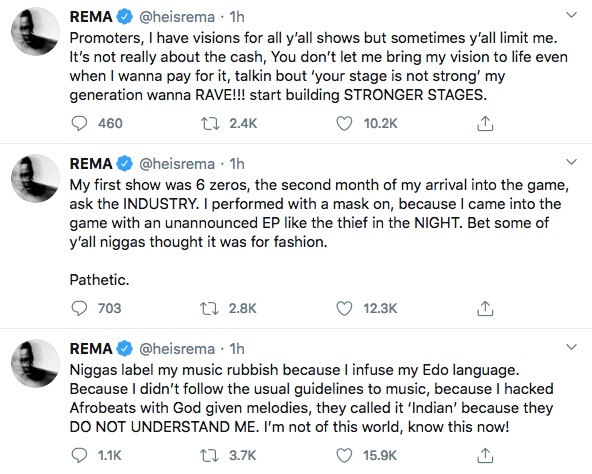592x474 pixels.
Task: Share the 'STRONGER STAGES' tweet
Action: [485, 124]
